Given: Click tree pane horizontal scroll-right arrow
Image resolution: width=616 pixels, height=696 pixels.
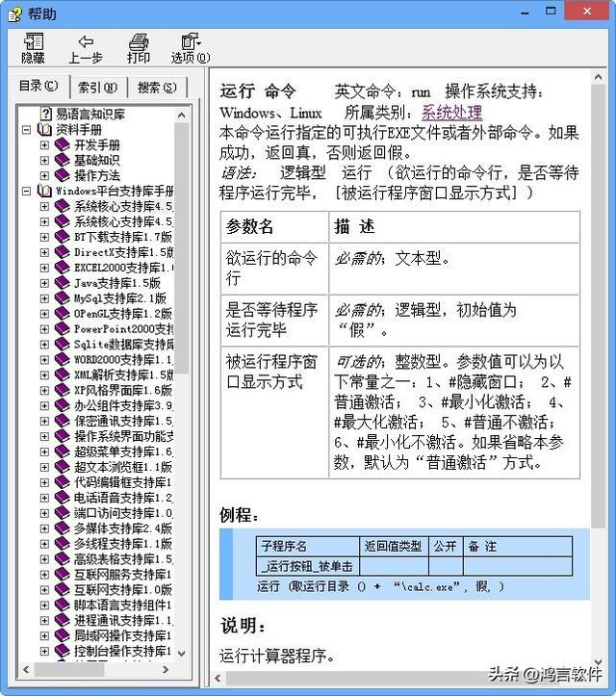Looking at the screenshot, I should click(x=166, y=669).
